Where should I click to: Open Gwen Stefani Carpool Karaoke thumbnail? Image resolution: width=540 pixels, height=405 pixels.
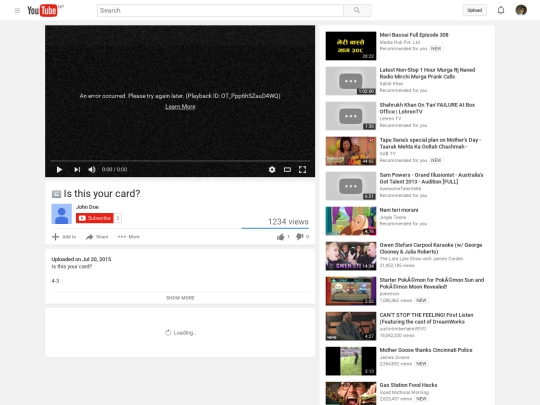click(351, 256)
